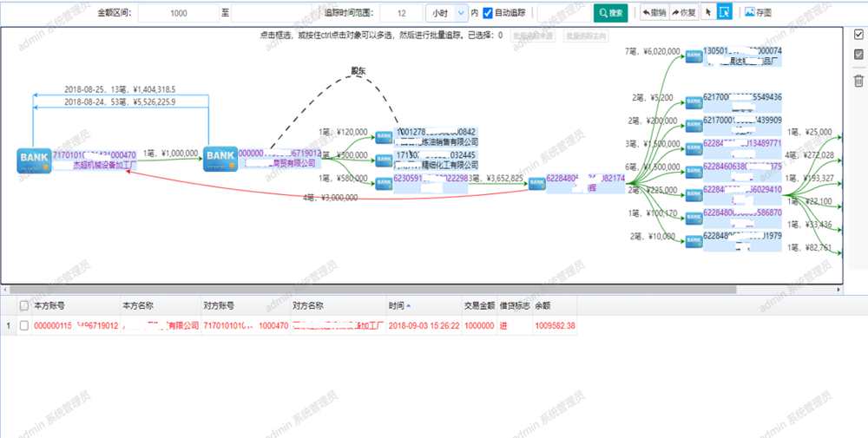This screenshot has height=438, width=868.
Task: Click the trash delete icon in the right sidebar
Action: pos(858,82)
